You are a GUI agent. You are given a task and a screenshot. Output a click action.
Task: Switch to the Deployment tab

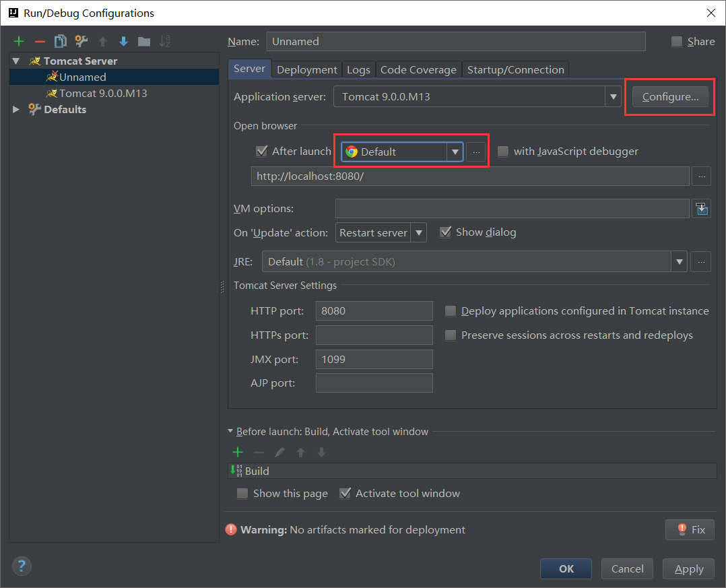pos(306,69)
